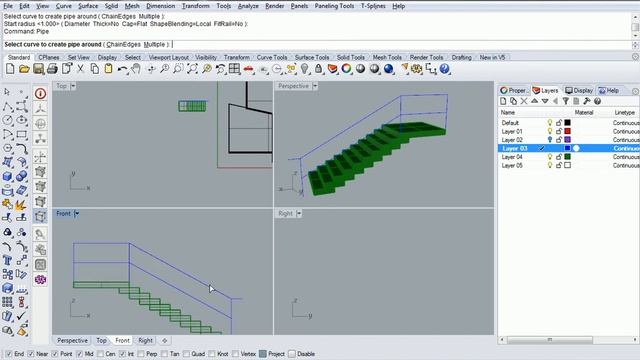Select the Circle tool in left sidebar

coord(7,120)
